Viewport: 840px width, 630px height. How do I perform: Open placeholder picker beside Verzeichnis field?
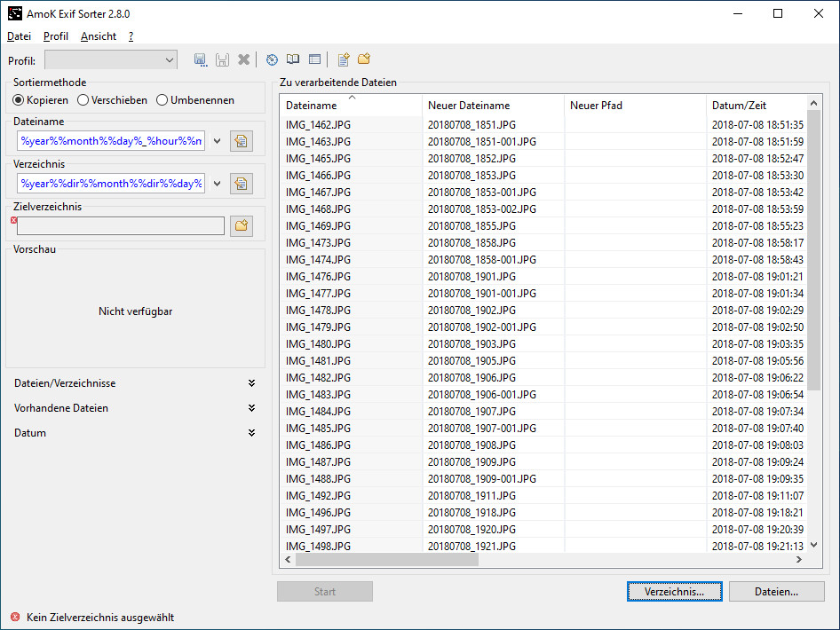click(x=241, y=184)
